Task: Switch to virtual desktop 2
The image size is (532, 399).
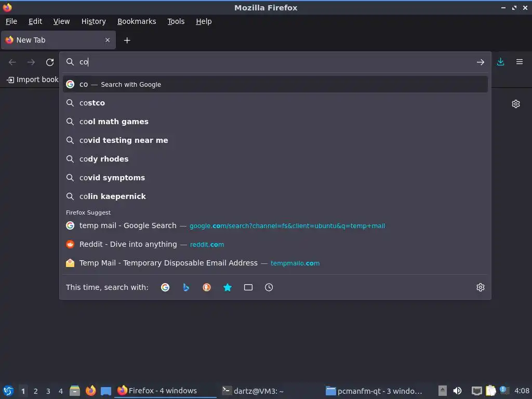Action: point(36,391)
